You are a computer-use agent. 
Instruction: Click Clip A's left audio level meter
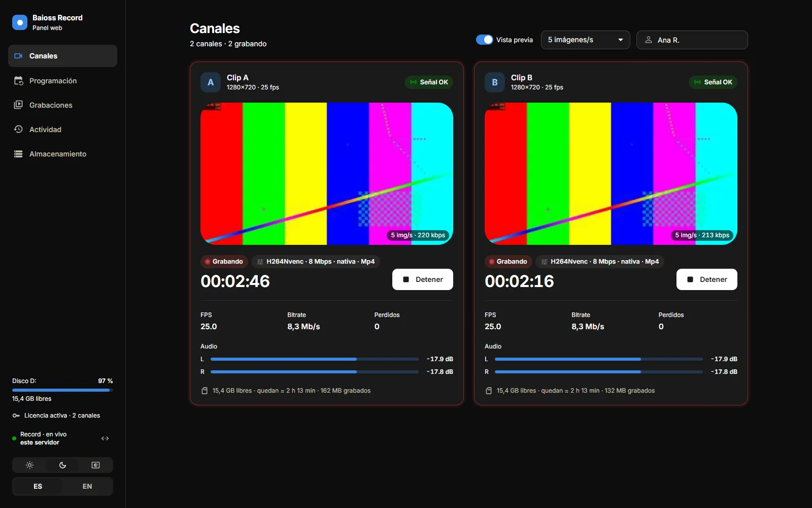(x=315, y=359)
